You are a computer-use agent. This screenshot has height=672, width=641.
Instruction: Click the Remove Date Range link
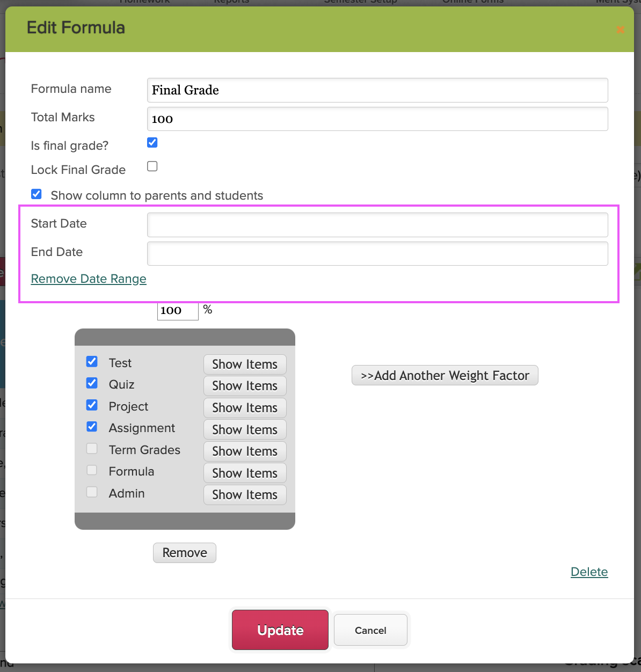click(x=89, y=279)
